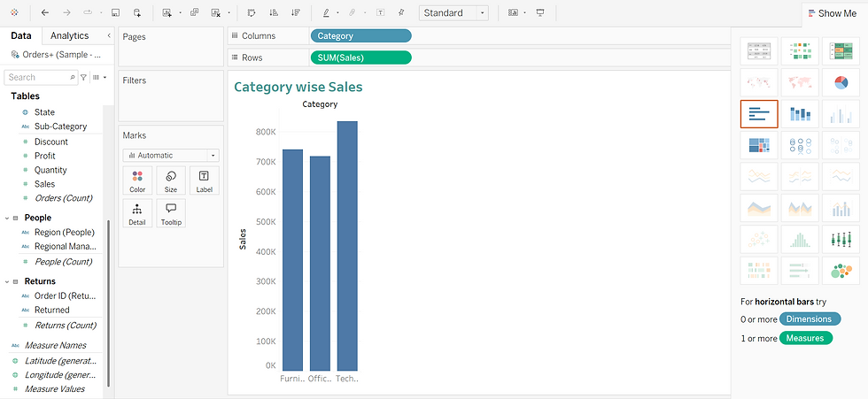Click the Furniture bar in the chart
The height and width of the screenshot is (399, 868).
292,260
